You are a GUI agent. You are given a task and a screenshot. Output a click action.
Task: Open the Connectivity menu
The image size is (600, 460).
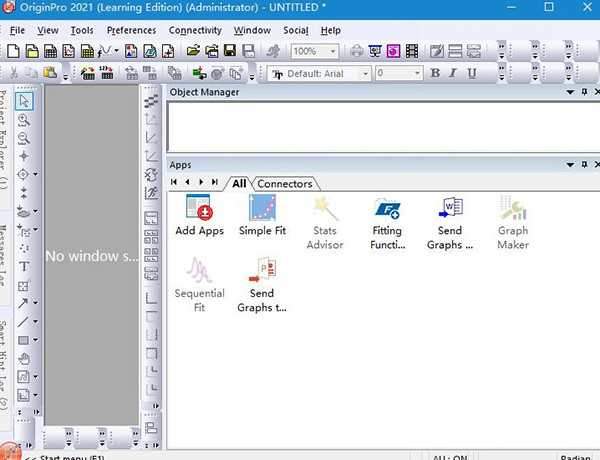coord(195,30)
